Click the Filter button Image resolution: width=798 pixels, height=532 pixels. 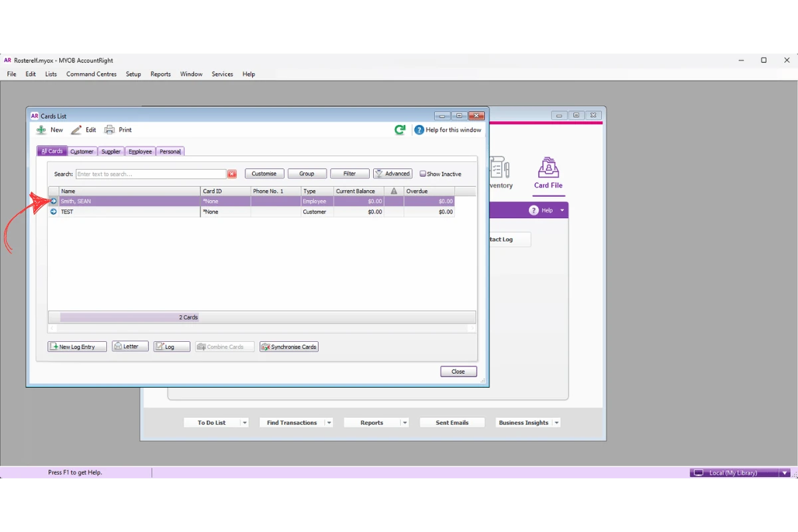(350, 174)
